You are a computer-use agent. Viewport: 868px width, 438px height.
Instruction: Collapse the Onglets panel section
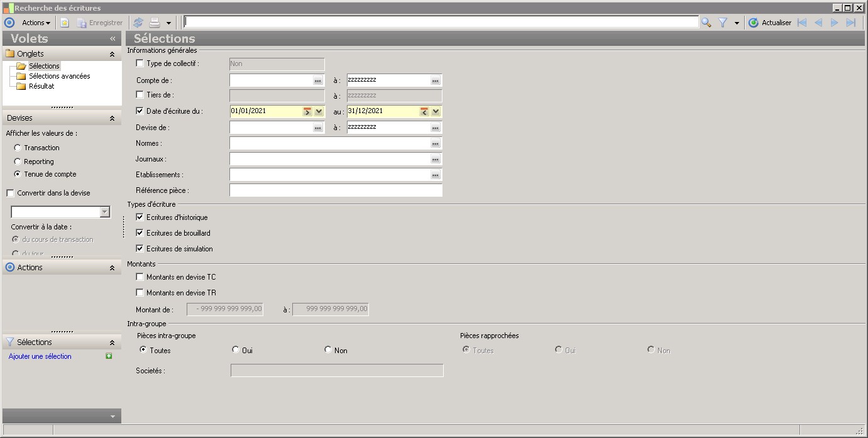tap(112, 54)
